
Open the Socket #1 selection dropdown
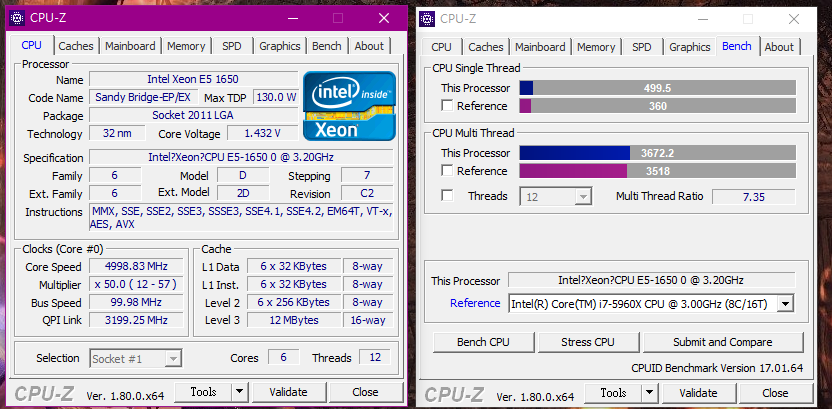click(x=136, y=359)
